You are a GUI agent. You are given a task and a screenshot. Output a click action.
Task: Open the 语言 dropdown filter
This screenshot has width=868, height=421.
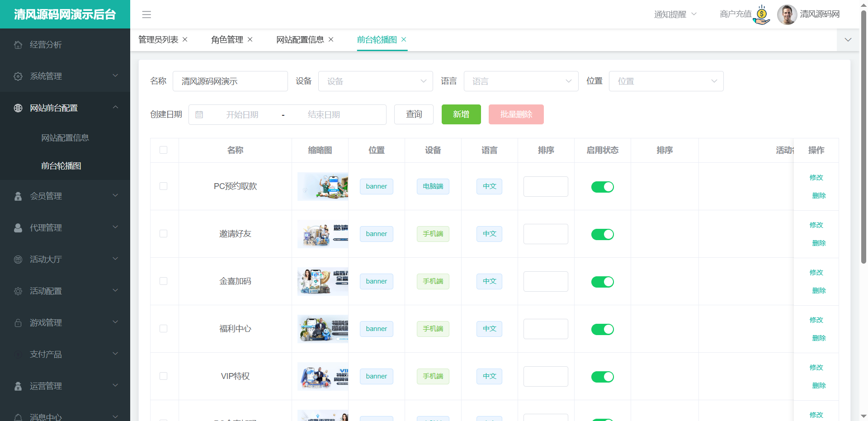[x=521, y=81]
